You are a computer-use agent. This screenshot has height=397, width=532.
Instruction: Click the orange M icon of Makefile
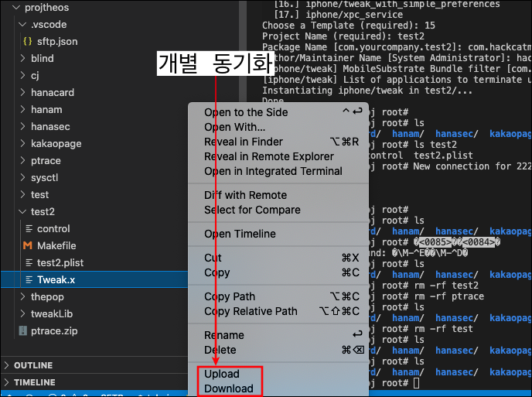(28, 245)
